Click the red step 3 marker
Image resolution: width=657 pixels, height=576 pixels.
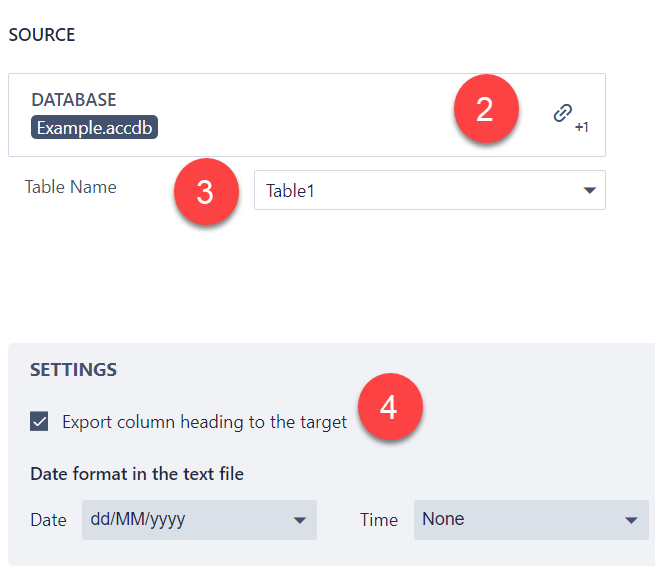coord(205,192)
